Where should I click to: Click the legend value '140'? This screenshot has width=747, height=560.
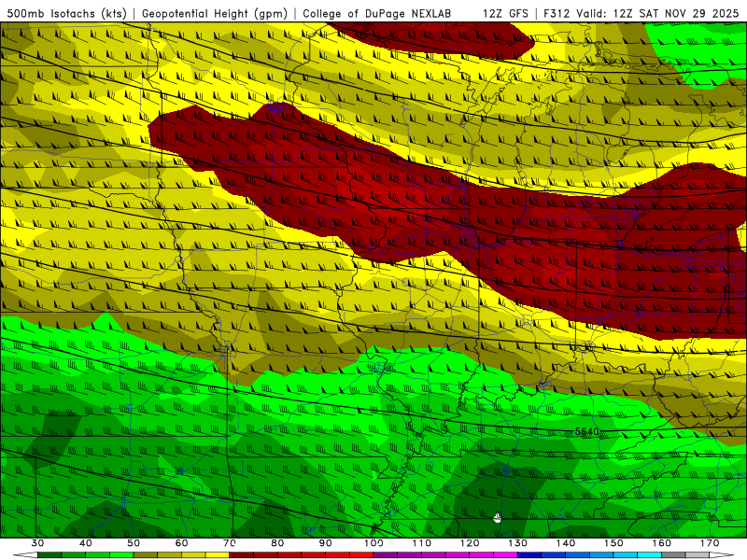[566, 543]
